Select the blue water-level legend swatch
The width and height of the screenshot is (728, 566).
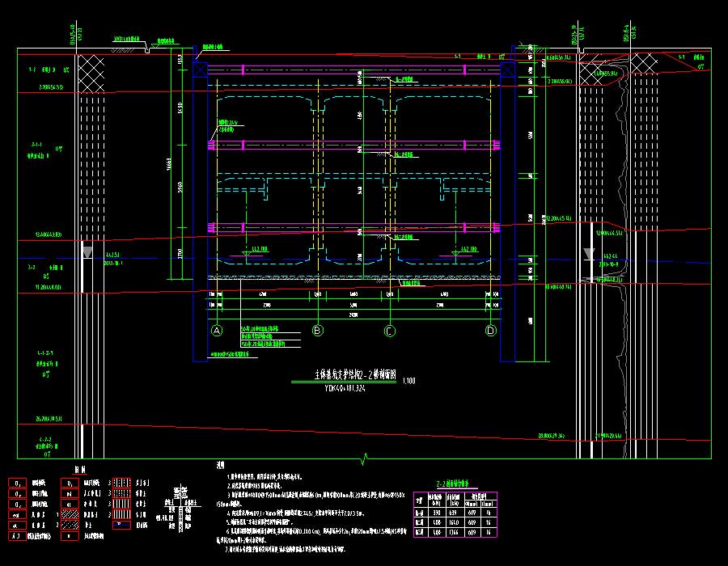pyautogui.click(x=121, y=526)
